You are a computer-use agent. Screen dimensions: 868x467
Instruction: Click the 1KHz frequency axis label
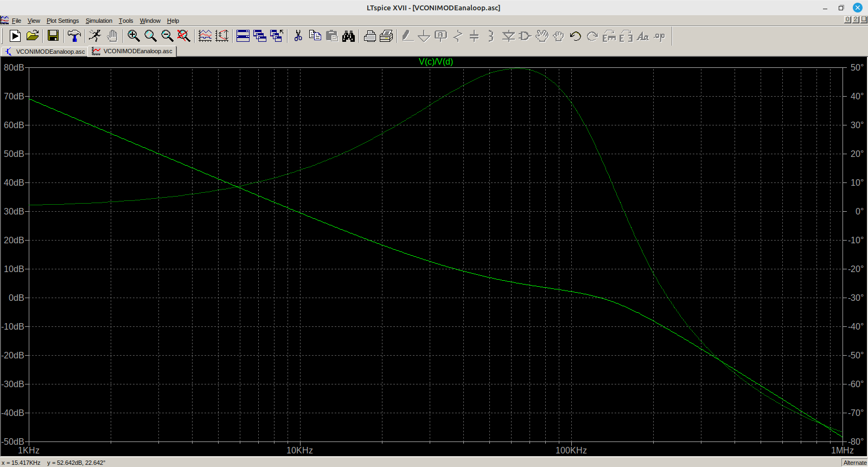point(29,450)
